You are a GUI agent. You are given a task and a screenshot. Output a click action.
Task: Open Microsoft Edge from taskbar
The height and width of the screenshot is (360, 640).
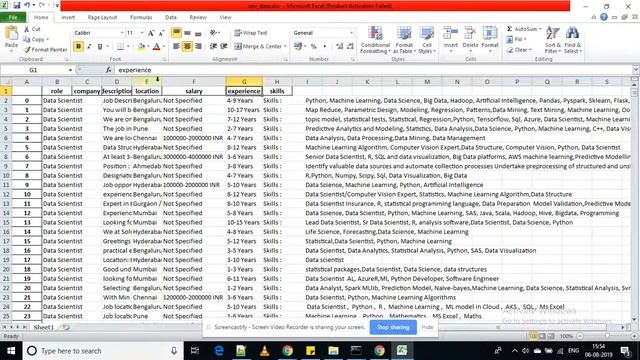click(219, 351)
